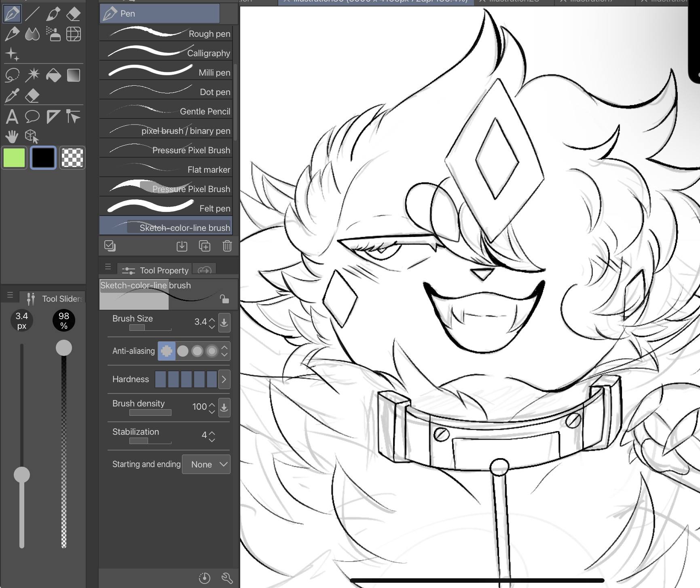This screenshot has width=700, height=588.
Task: Select the Pen tool in toolbox
Action: pyautogui.click(x=12, y=14)
